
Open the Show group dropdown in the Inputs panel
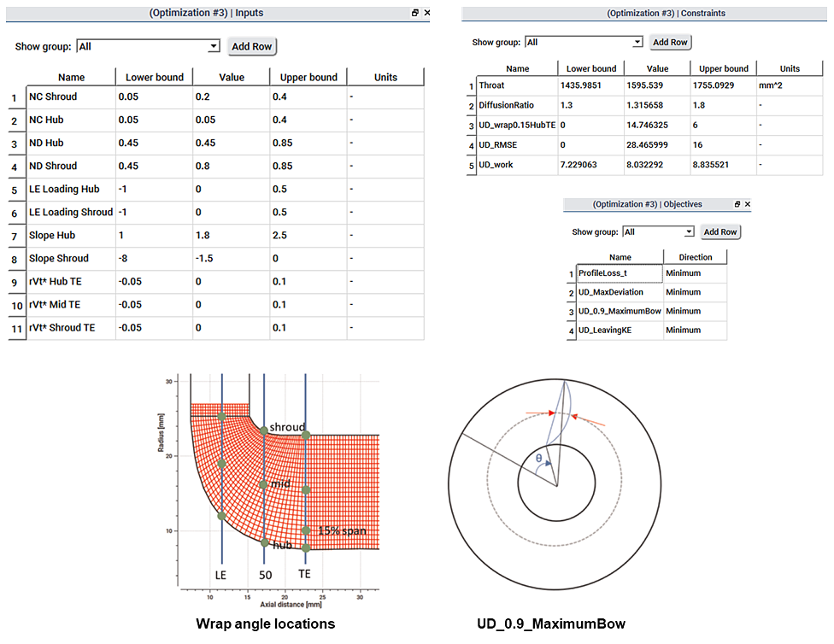click(x=214, y=45)
